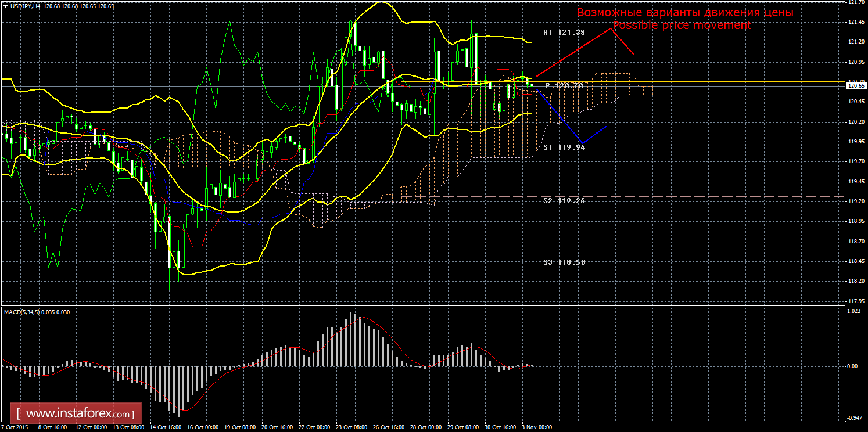Click the bottom vertex of blue forecast line
Viewport: 868px width, 432px height.
click(583, 142)
